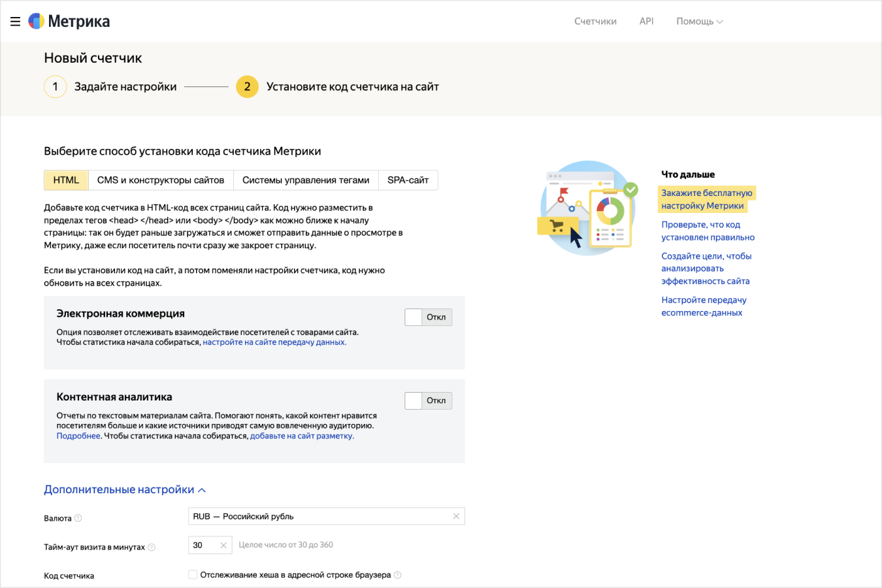Click the Metrika logo

(x=69, y=22)
